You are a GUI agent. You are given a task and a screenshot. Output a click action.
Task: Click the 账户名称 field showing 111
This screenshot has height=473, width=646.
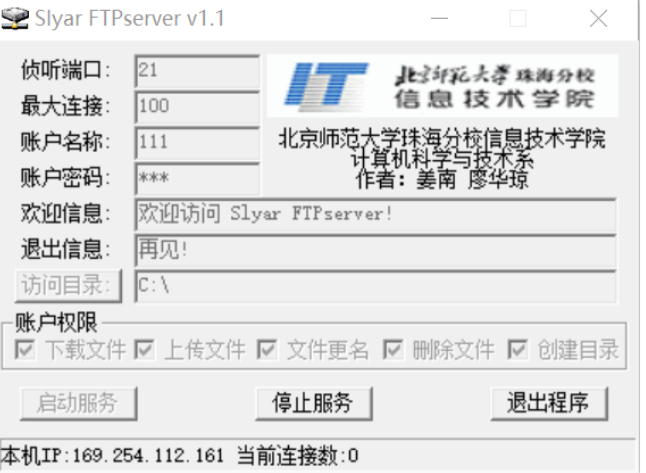197,143
